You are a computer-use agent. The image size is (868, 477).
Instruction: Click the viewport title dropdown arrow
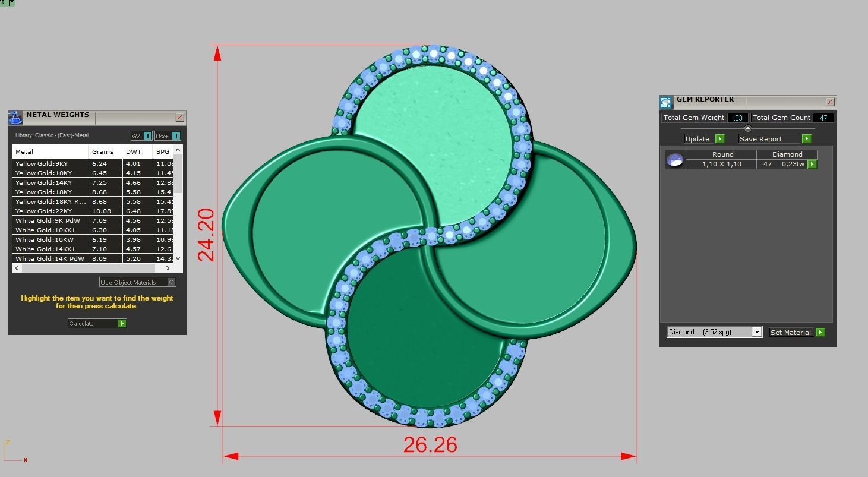pyautogui.click(x=12, y=2)
